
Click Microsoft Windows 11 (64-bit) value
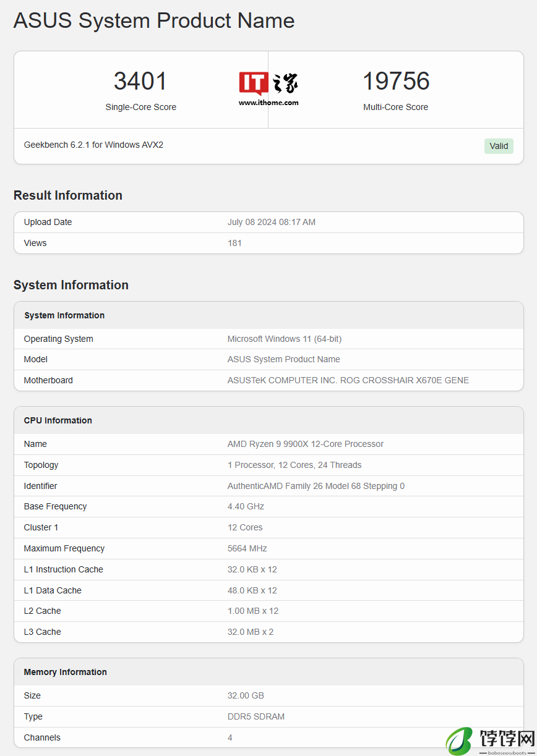(x=285, y=339)
